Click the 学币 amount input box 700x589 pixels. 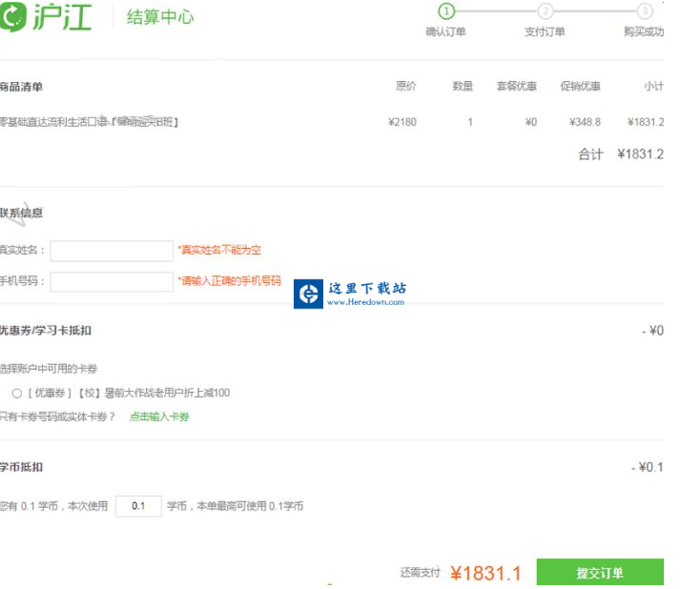coord(138,506)
